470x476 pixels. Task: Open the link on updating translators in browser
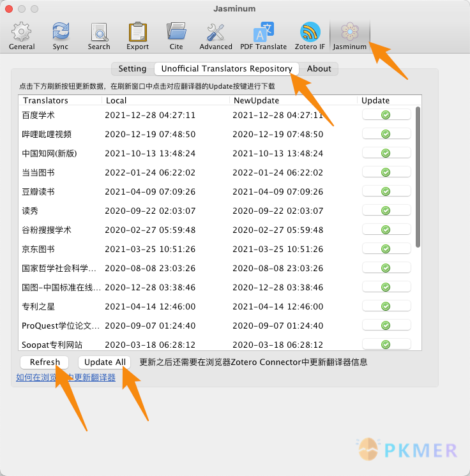point(66,377)
